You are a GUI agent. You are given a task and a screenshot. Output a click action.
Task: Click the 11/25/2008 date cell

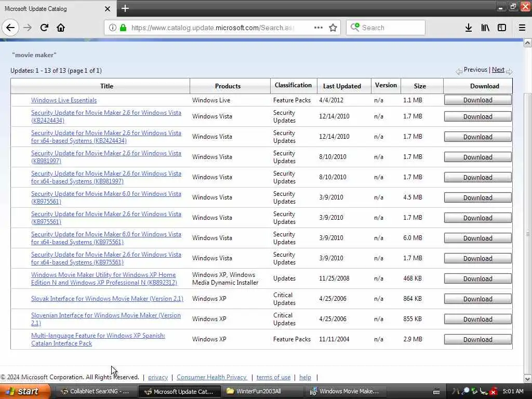pos(334,278)
